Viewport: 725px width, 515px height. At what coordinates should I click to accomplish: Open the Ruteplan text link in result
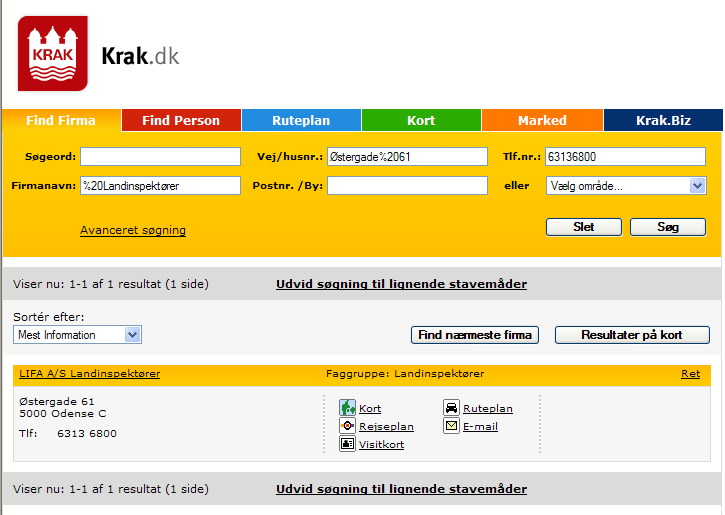488,409
